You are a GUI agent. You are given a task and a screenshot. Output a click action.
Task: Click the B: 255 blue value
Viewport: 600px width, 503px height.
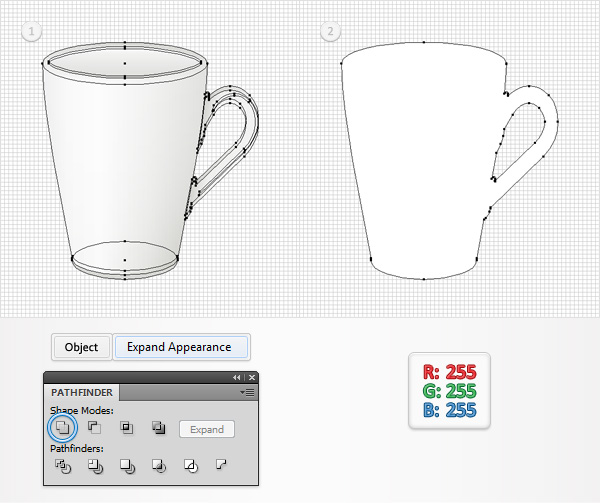pyautogui.click(x=450, y=410)
